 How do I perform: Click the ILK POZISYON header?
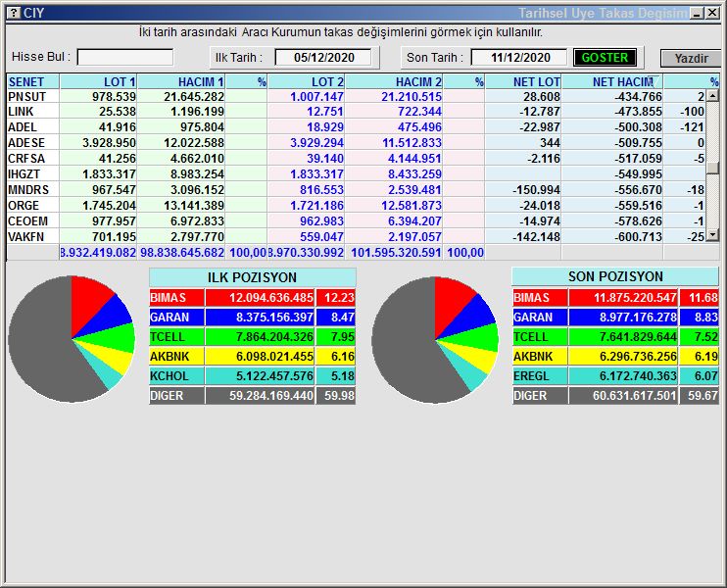point(252,277)
